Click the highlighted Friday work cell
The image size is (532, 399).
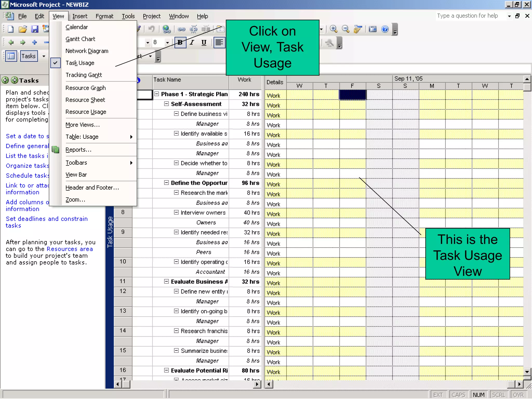click(x=353, y=95)
